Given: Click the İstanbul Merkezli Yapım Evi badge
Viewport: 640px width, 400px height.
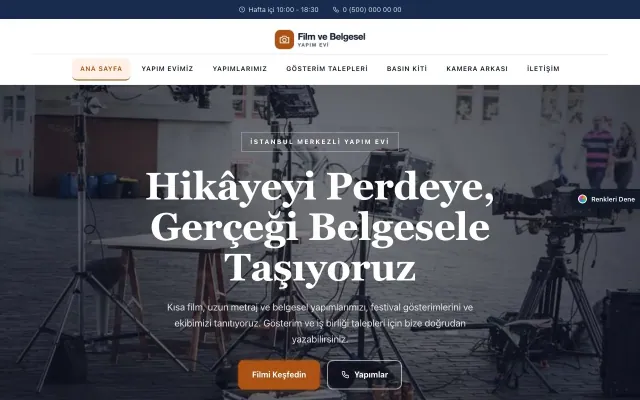Looking at the screenshot, I should point(320,142).
